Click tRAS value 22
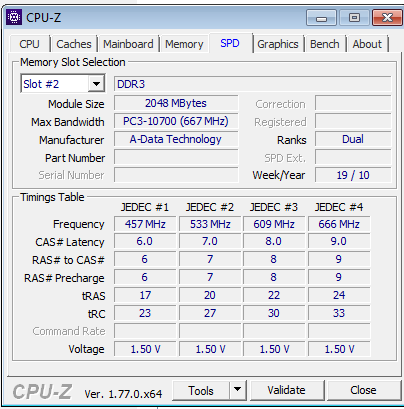404x409 pixels. [x=274, y=295]
